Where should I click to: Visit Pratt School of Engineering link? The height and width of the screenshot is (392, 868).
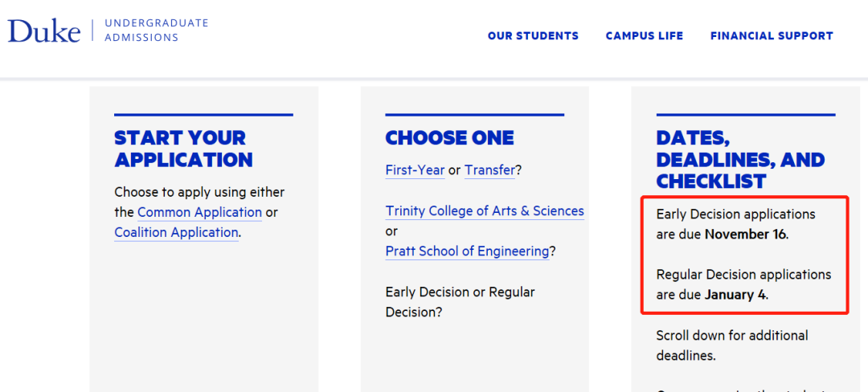click(x=467, y=251)
